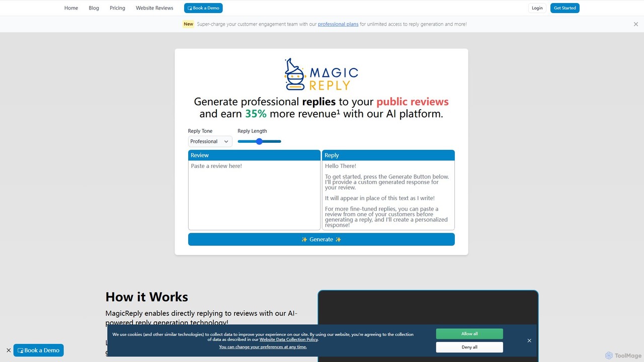Open Website Reviews in navigation
Image resolution: width=644 pixels, height=362 pixels.
[x=154, y=8]
